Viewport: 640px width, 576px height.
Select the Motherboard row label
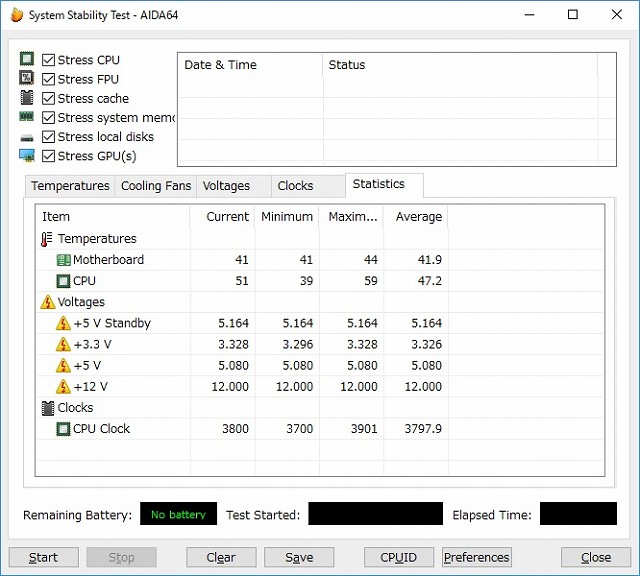tap(109, 260)
